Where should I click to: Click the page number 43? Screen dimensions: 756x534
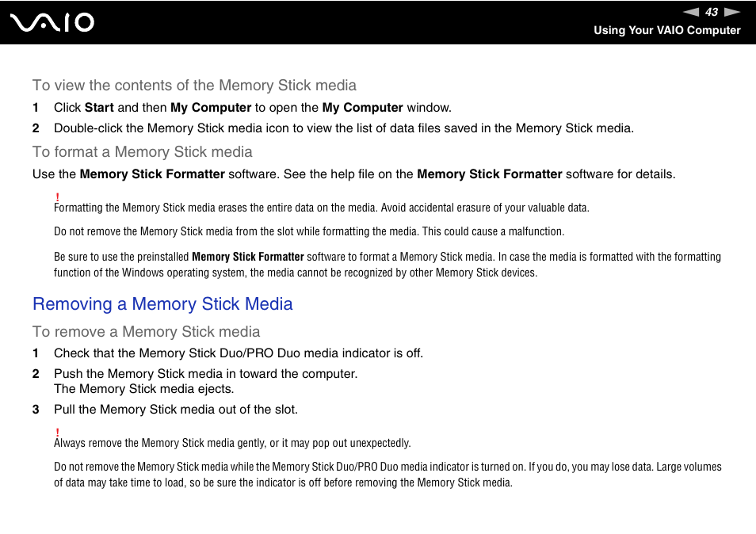click(712, 12)
